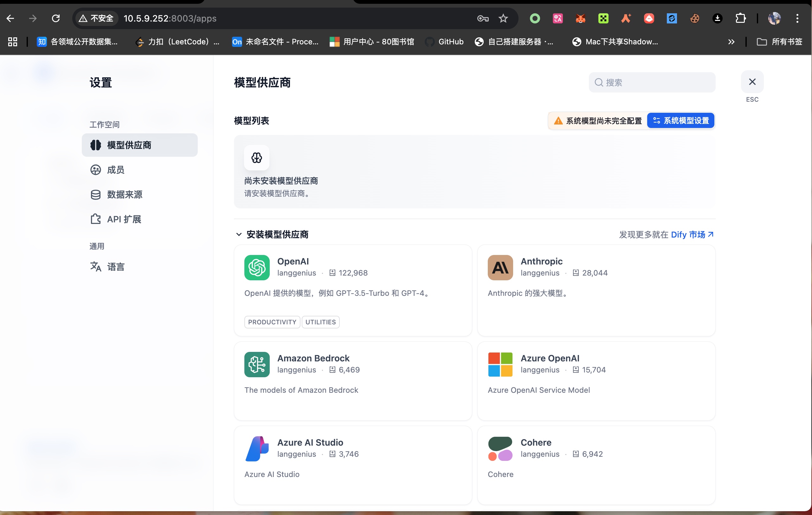This screenshot has height=515, width=812.
Task: Click the 尚未安装模型供应商 message
Action: pos(281,181)
